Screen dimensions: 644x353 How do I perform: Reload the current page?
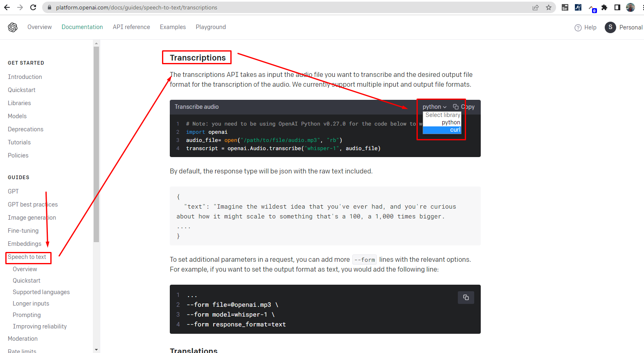[33, 7]
